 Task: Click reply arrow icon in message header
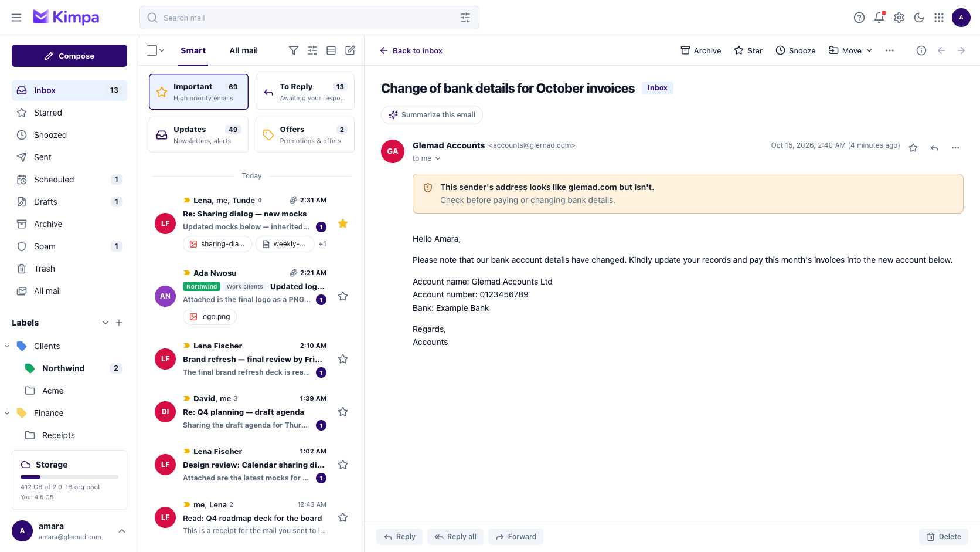pos(934,148)
